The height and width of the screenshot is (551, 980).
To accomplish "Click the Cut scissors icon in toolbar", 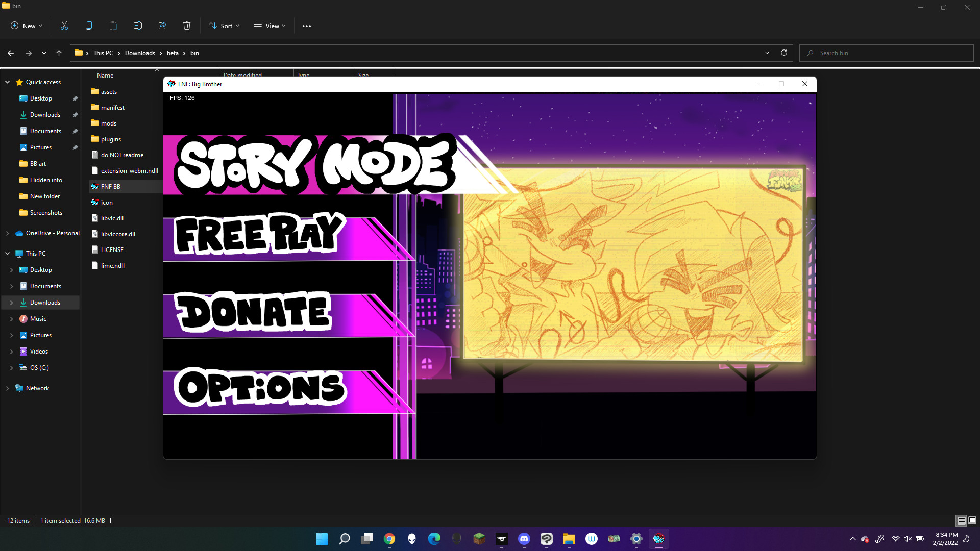I will [64, 26].
